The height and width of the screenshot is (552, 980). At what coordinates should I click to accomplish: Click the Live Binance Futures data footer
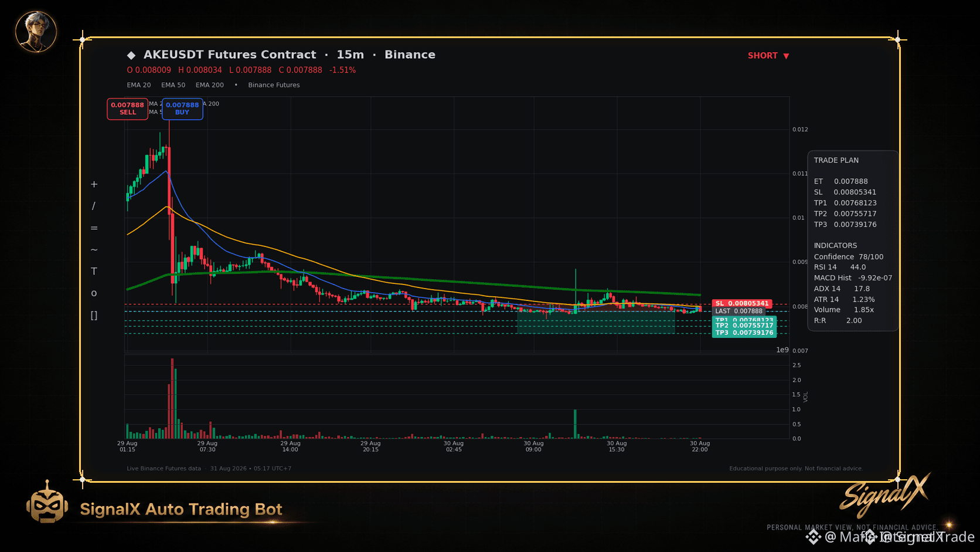[164, 468]
